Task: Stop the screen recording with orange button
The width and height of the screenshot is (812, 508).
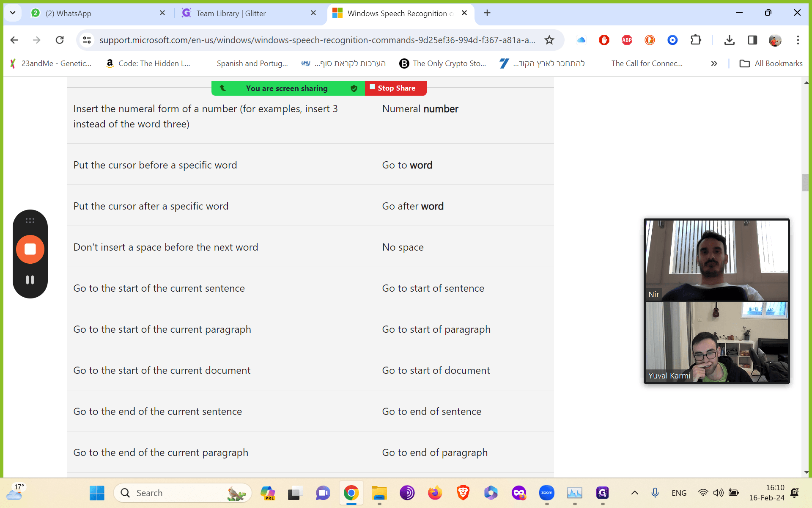Action: point(30,249)
